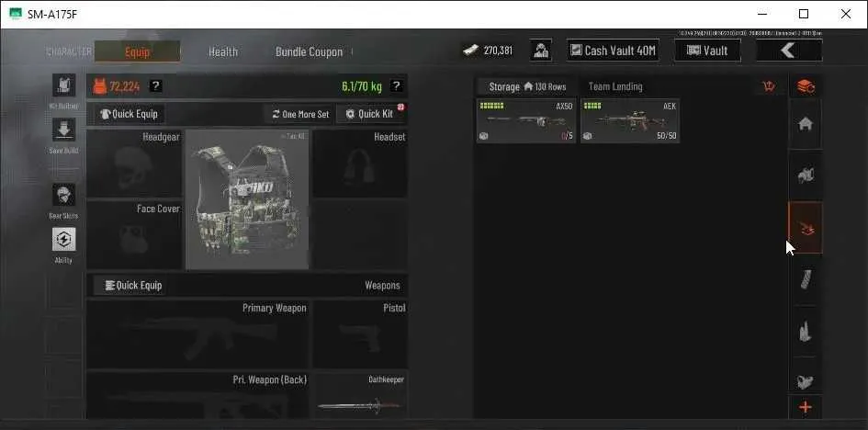The height and width of the screenshot is (430, 868).
Task: Click the empty Headset slot
Action: [360, 164]
